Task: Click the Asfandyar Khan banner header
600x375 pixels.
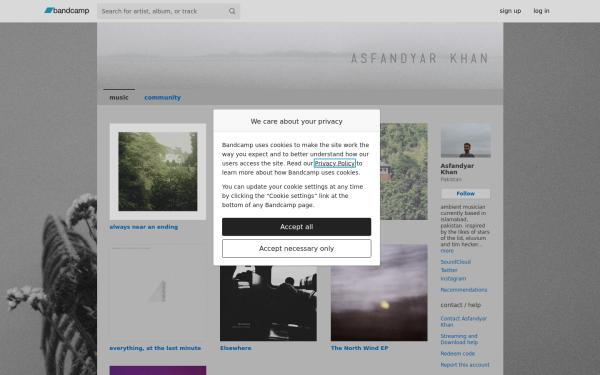Action: coord(300,56)
